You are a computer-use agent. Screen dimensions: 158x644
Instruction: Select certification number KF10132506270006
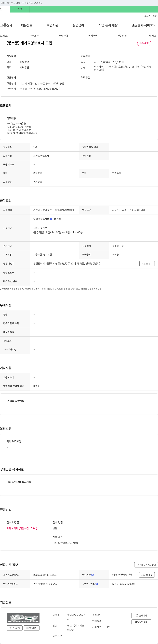coord(123,584)
